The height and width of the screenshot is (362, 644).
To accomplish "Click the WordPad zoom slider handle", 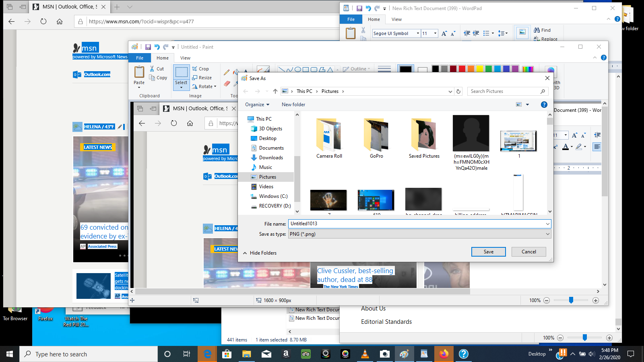I will (584, 338).
